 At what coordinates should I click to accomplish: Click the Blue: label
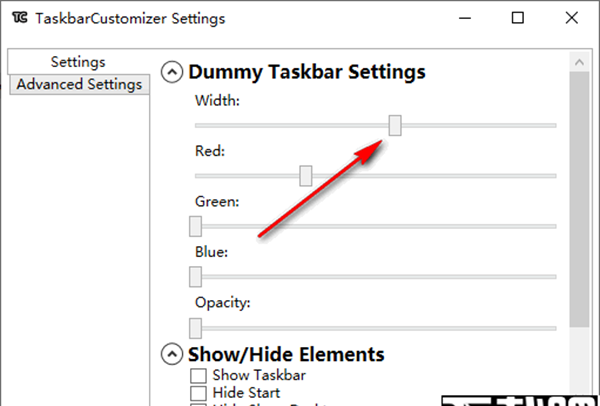212,252
